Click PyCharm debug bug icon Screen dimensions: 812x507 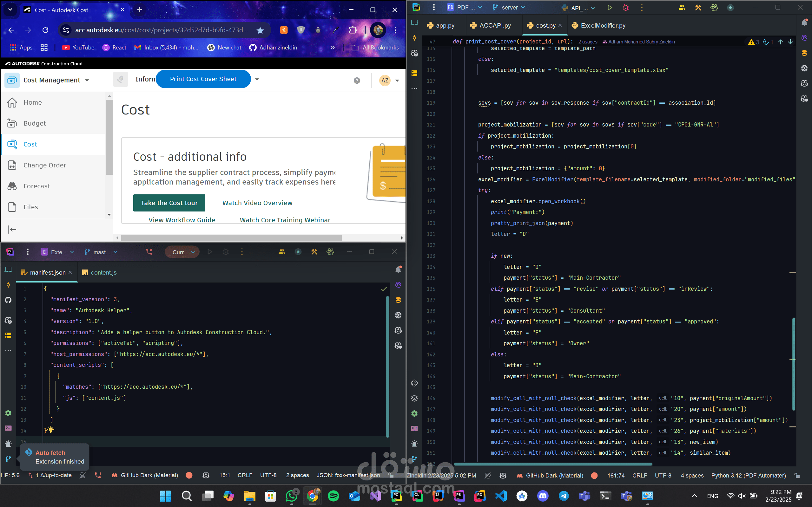(x=625, y=7)
